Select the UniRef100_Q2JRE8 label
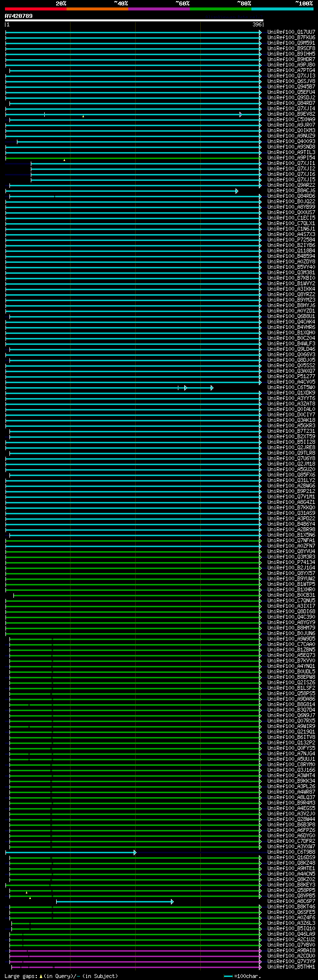The width and height of the screenshot is (318, 980). click(x=291, y=447)
